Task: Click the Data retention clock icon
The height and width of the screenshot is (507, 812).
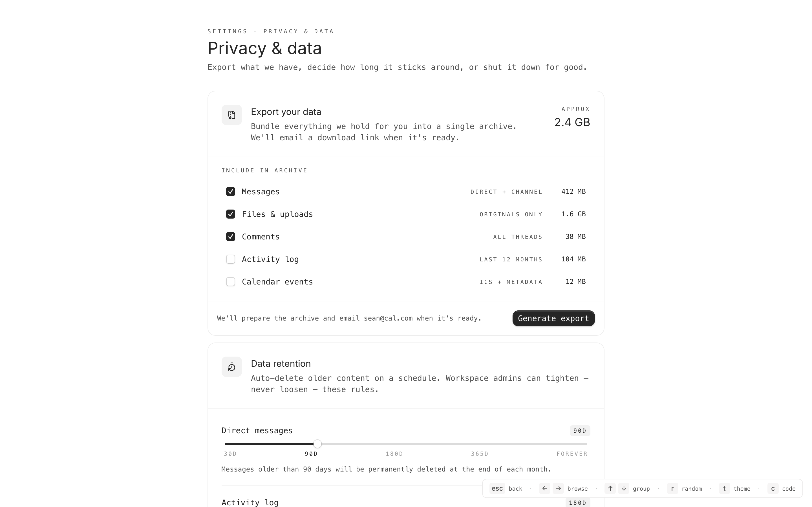Action: click(x=231, y=367)
